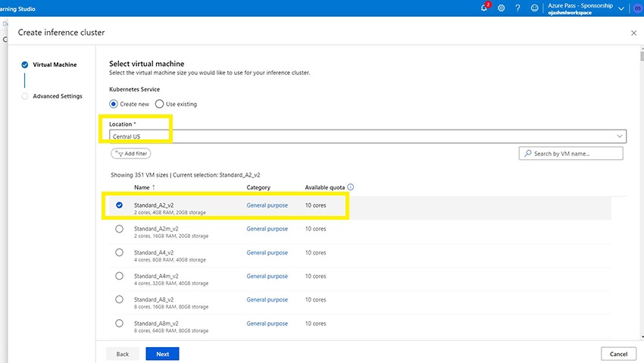Viewport: 644px width, 363px height.
Task: Open General purpose link for Standard_A8_v2
Action: 267,300
